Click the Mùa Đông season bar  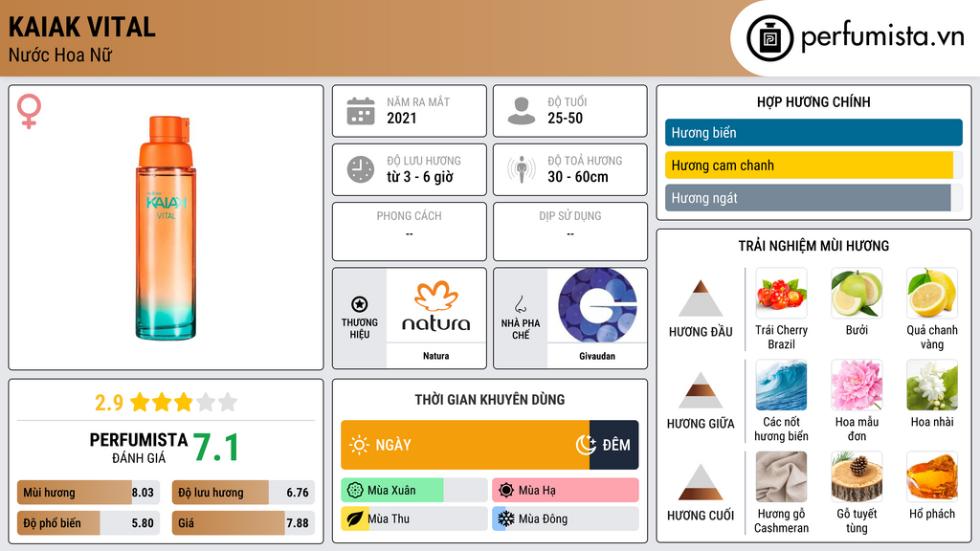pyautogui.click(x=565, y=518)
